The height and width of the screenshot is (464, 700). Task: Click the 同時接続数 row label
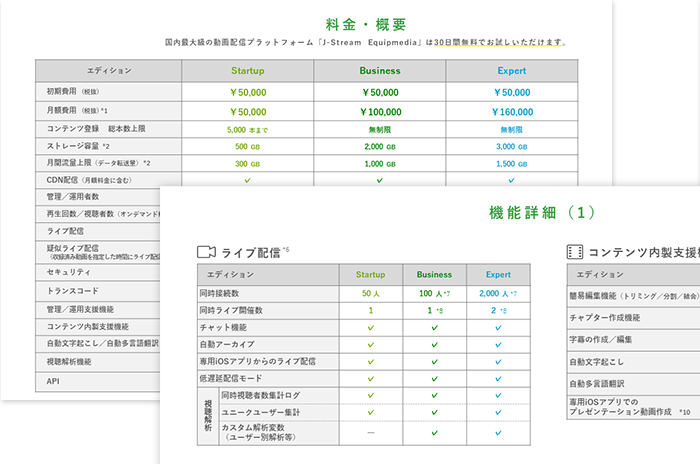point(219,293)
